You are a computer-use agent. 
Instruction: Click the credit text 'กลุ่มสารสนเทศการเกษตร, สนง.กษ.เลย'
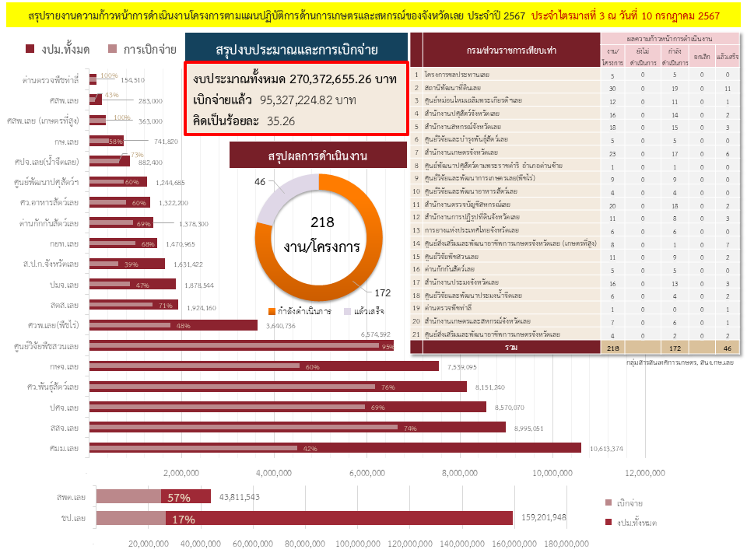click(x=680, y=362)
